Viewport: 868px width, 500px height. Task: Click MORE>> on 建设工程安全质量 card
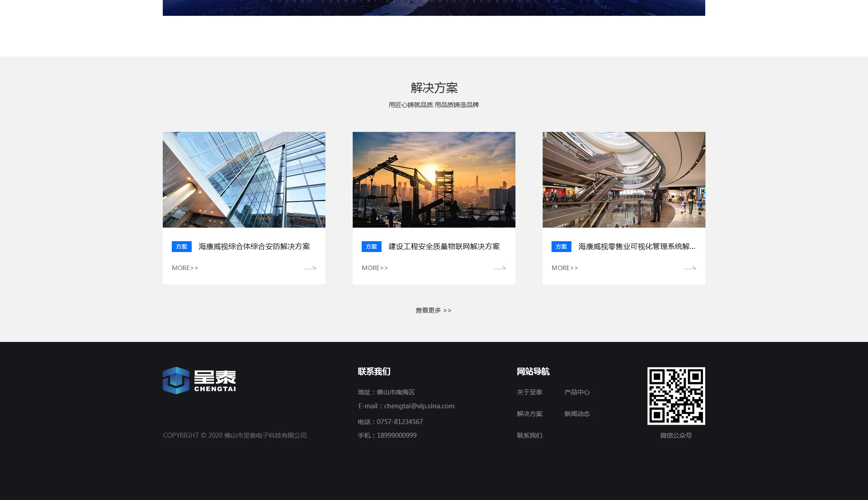375,268
